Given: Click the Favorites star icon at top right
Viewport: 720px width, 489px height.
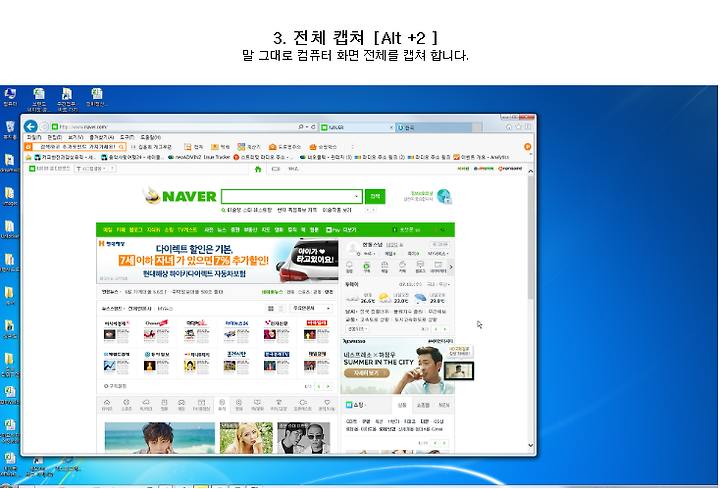Looking at the screenshot, I should coord(518,127).
